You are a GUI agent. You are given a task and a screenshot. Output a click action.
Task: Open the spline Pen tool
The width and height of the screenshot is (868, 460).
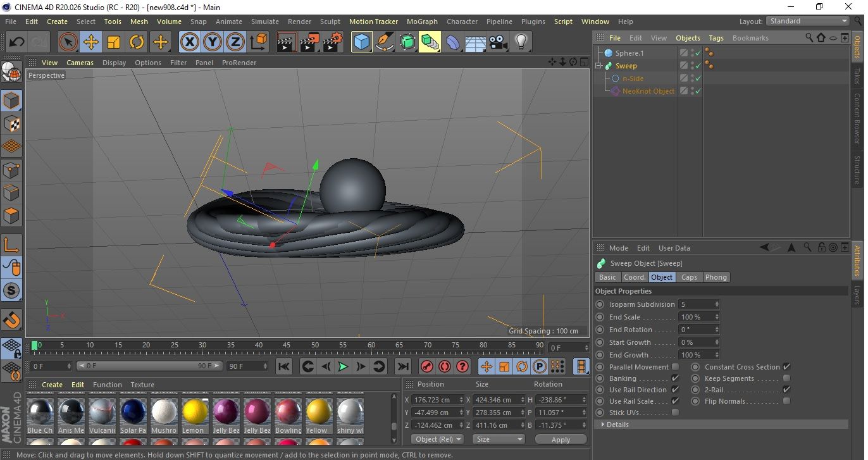pos(385,42)
